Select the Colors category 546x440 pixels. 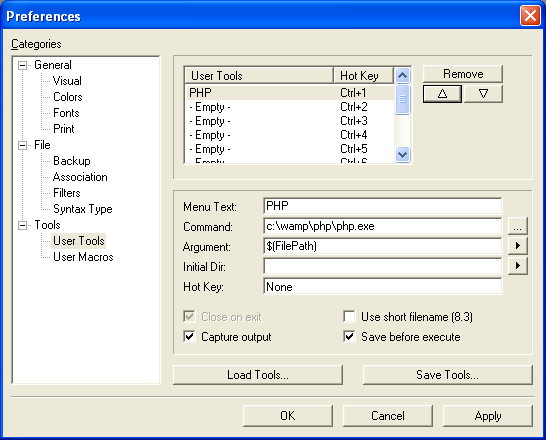click(68, 97)
